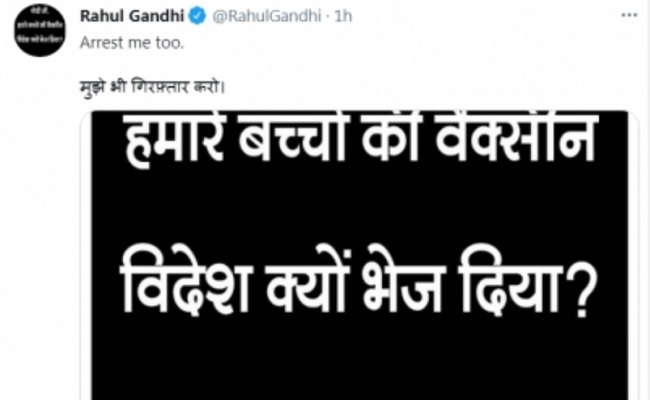Click the poster's top headline line
The height and width of the screenshot is (400, 650).
(360, 139)
